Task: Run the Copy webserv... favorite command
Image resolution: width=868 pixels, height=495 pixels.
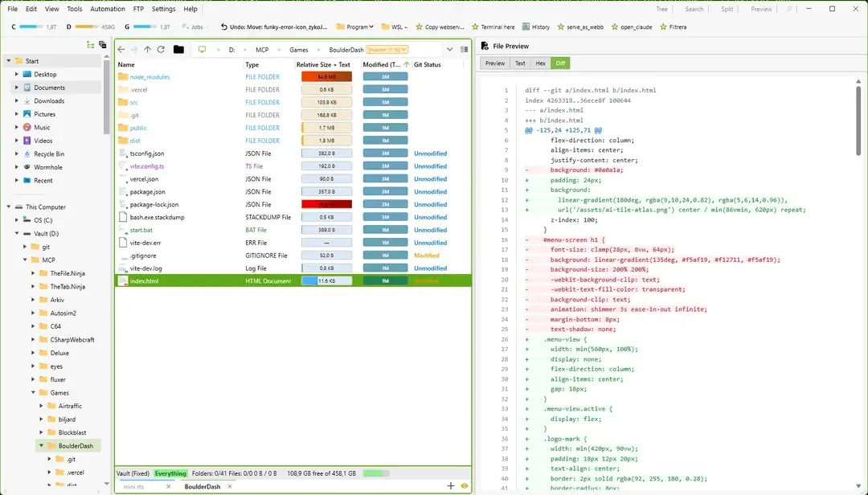Action: 440,27
